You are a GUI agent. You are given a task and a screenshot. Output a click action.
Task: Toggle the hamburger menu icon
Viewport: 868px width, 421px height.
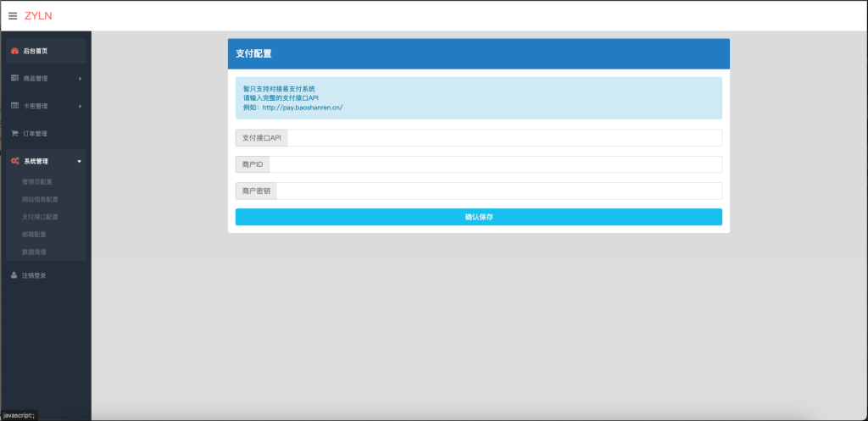tap(13, 16)
